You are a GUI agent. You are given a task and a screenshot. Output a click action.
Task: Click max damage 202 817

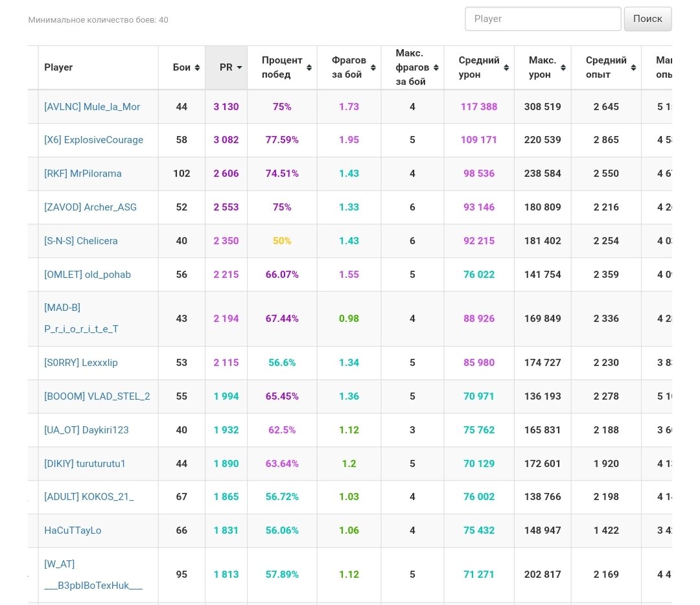point(542,574)
